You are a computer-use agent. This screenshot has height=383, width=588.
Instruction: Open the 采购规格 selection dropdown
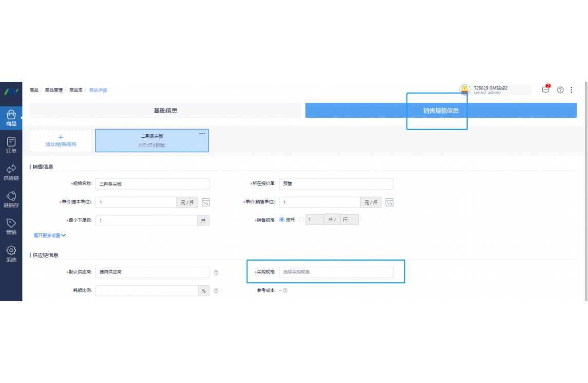click(x=336, y=272)
